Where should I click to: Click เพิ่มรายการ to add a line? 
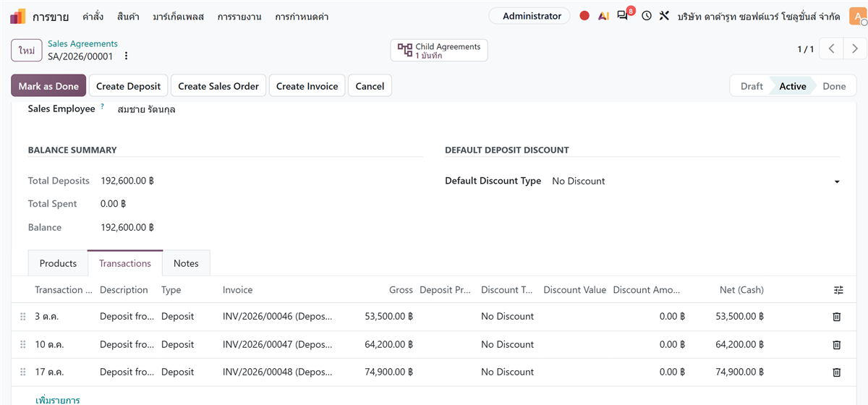(x=58, y=399)
